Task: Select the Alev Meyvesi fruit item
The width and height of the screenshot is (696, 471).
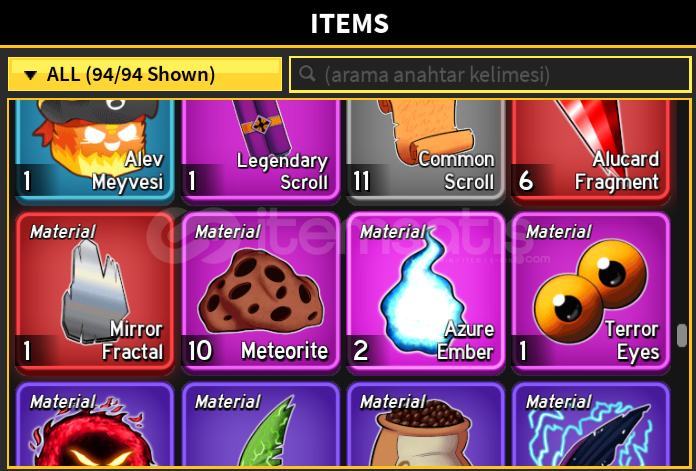Action: [95, 151]
